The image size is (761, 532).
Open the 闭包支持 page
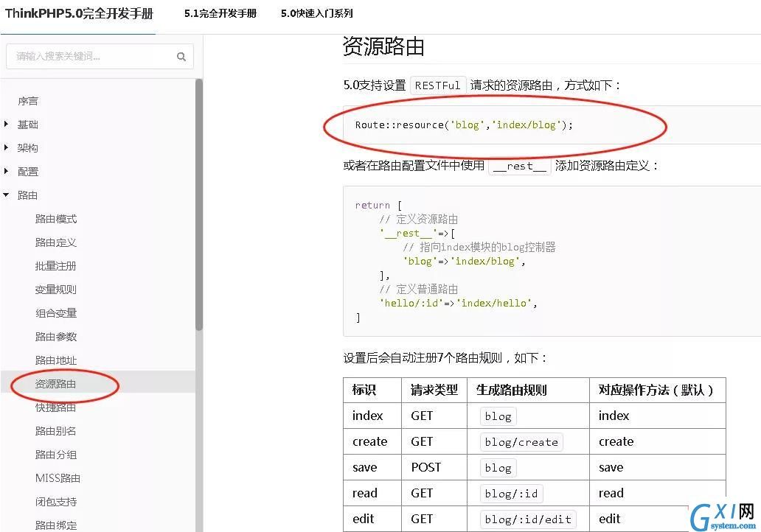pyautogui.click(x=56, y=502)
